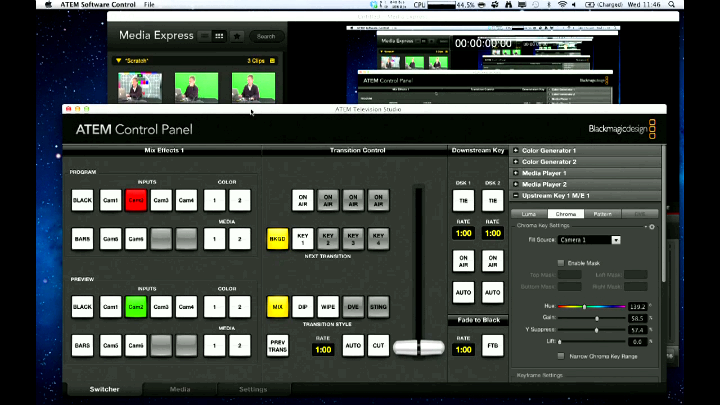Expand Color Generator 1 palette
Screen dimensions: 720x405
(516, 150)
